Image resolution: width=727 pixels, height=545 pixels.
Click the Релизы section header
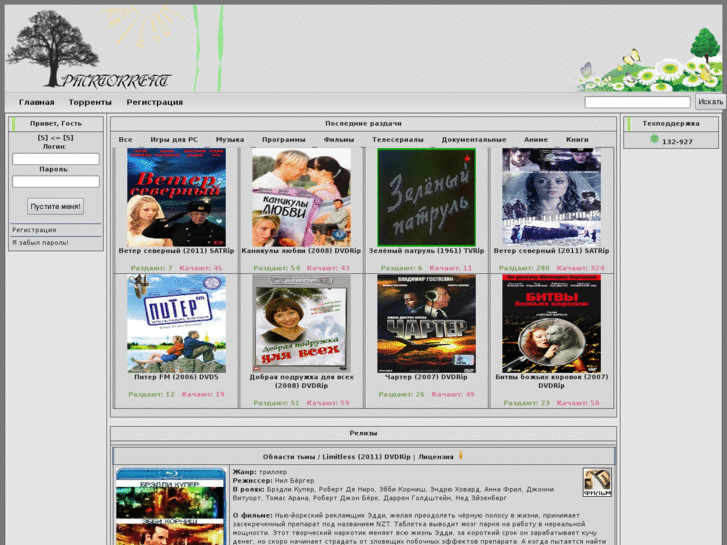click(x=363, y=433)
